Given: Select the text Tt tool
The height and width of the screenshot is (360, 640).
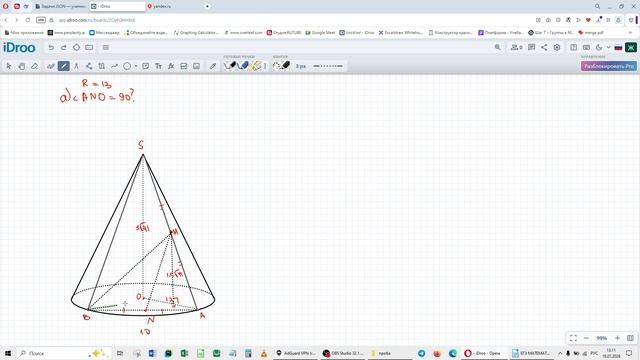Looking at the screenshot, I should click(158, 66).
